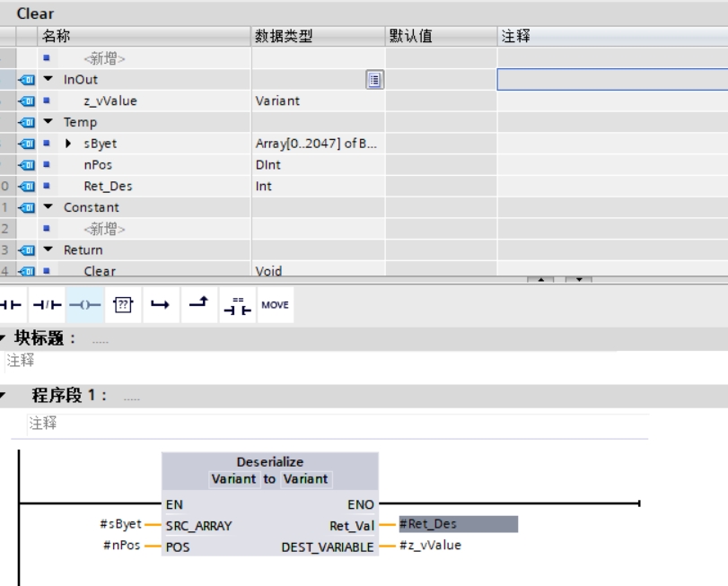The width and height of the screenshot is (728, 586).
Task: Select the #Ret_Des operand field
Action: click(458, 524)
